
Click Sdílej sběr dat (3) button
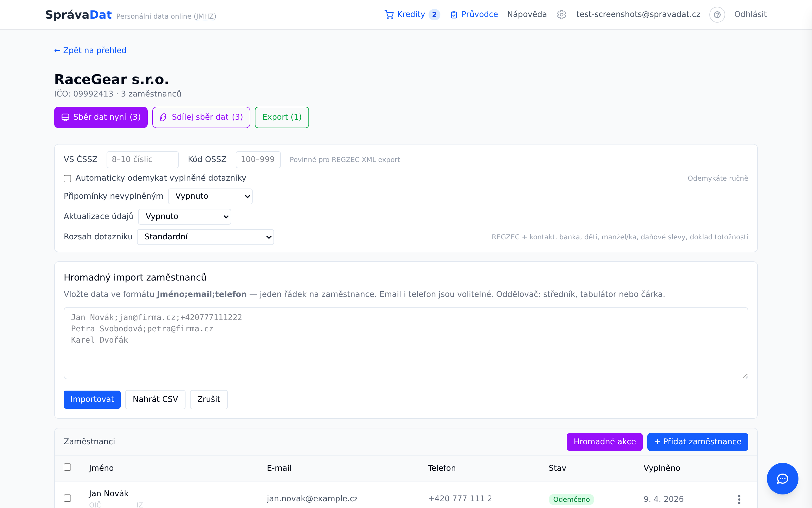tap(201, 117)
